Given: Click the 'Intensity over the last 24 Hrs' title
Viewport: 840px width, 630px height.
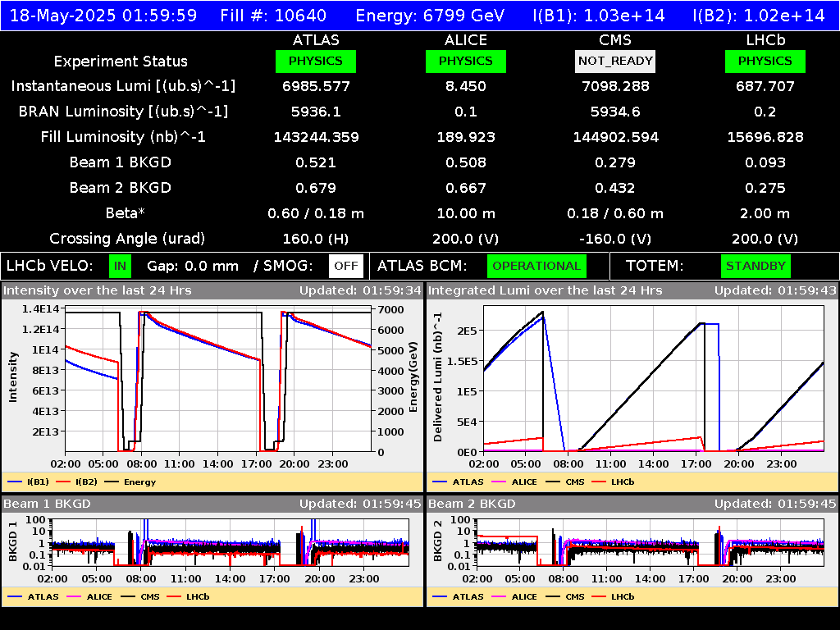Looking at the screenshot, I should click(x=97, y=291).
